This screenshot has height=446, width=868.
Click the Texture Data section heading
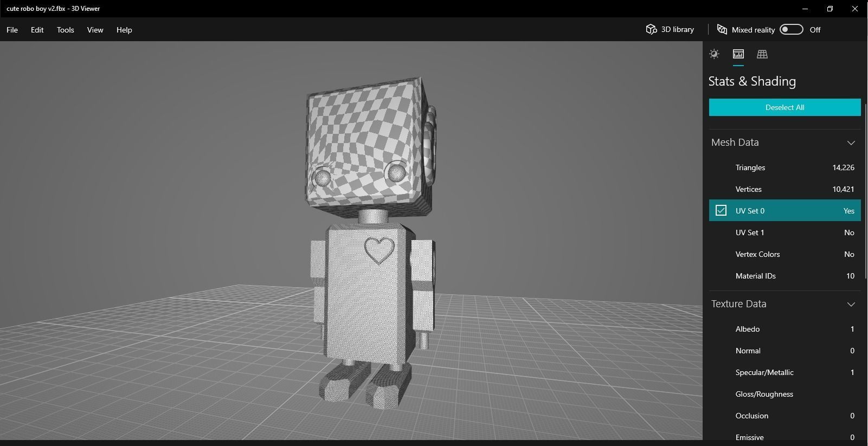(x=738, y=304)
